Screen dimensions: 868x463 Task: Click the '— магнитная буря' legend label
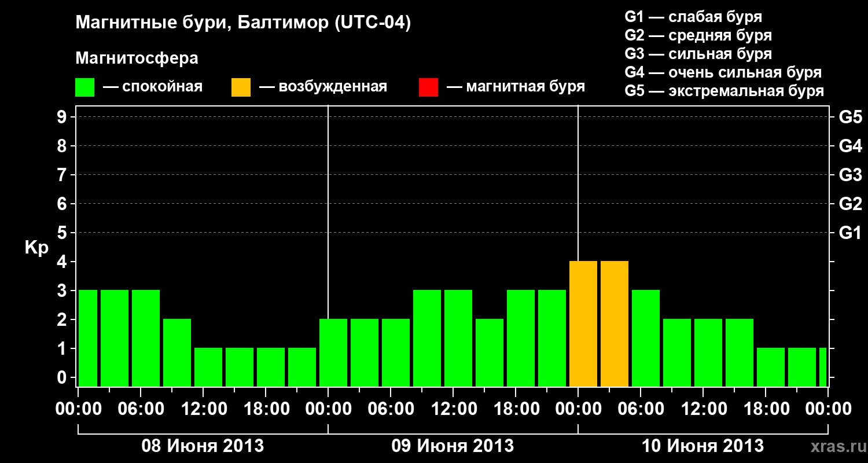(x=516, y=87)
